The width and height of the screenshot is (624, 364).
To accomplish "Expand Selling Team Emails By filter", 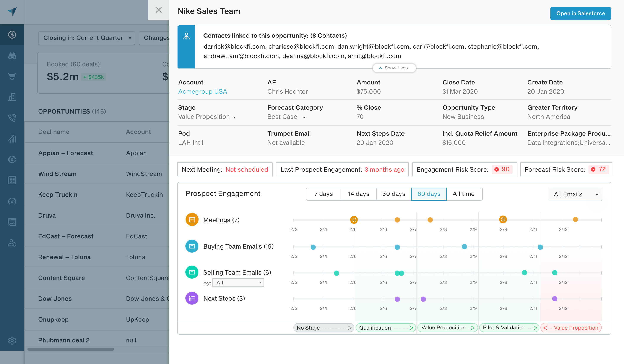I will (x=238, y=283).
